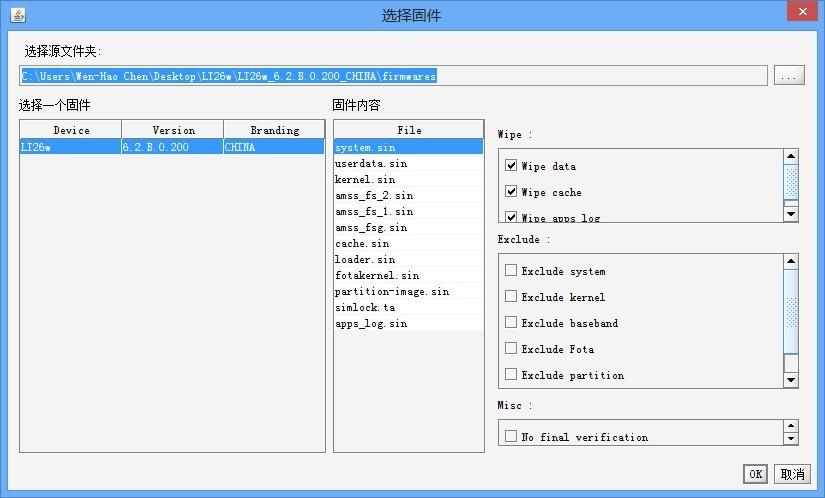825x498 pixels.
Task: Click the Misc list scroll up arrow
Action: coord(791,426)
